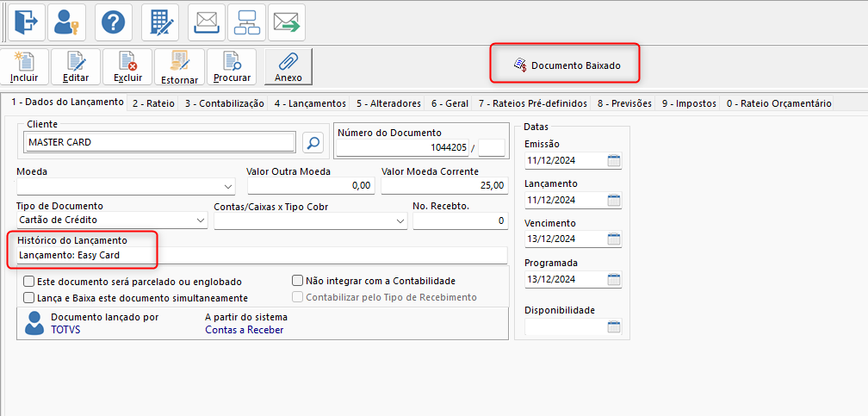Screen dimensions: 868x416
Task: Switch to the 2 - Rateio tab
Action: pyautogui.click(x=153, y=103)
